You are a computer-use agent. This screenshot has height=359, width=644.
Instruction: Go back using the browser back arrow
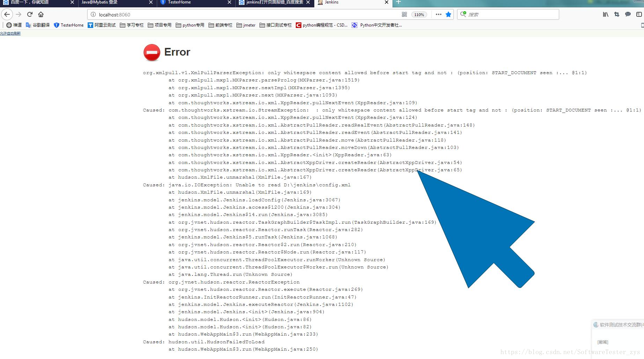click(7, 14)
